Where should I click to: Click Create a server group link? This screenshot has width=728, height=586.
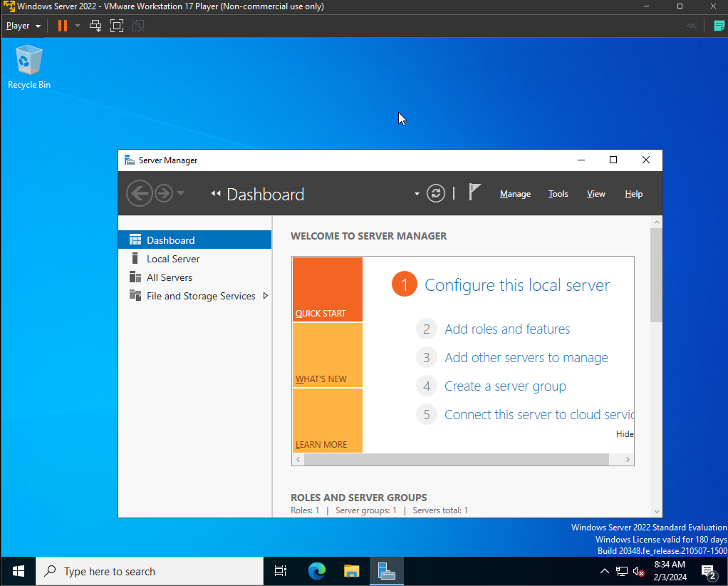(x=505, y=386)
